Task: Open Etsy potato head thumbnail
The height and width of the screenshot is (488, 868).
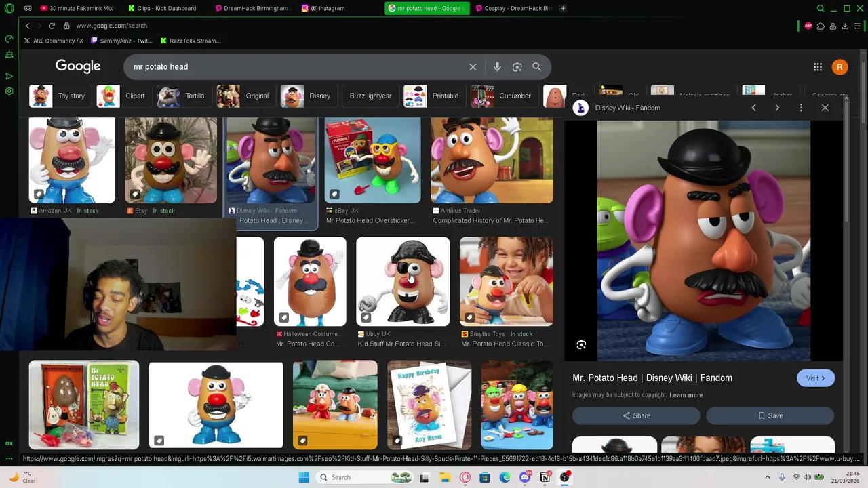Action: click(x=171, y=161)
